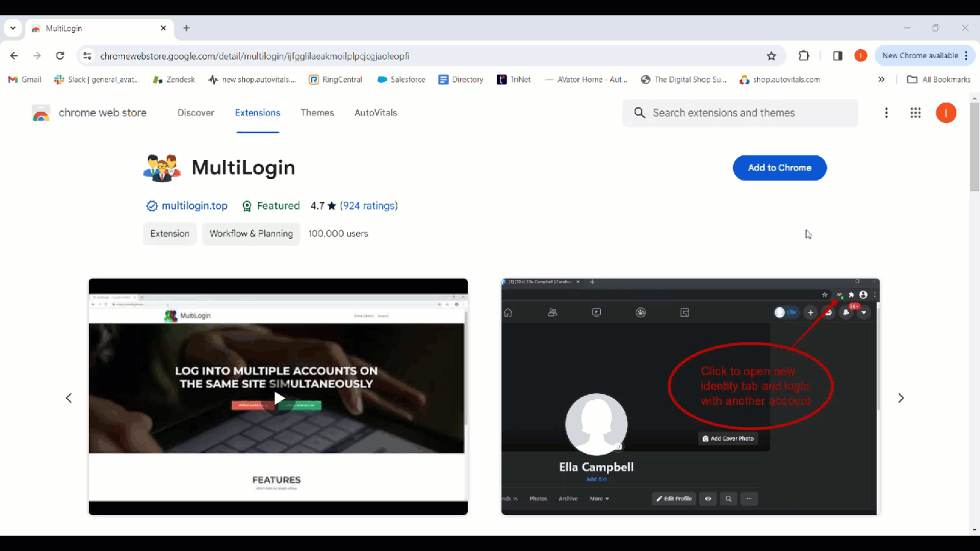This screenshot has height=551, width=980.
Task: Open a new tab with the plus button
Action: click(x=186, y=28)
